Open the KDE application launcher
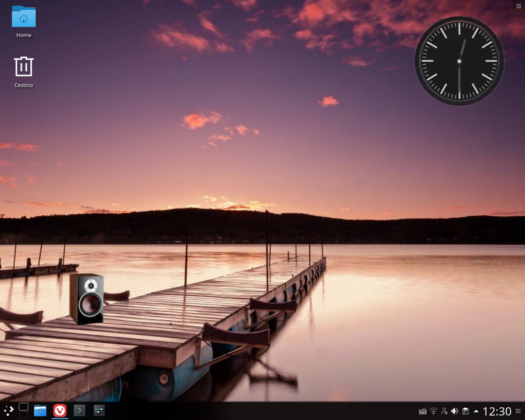 (x=9, y=411)
